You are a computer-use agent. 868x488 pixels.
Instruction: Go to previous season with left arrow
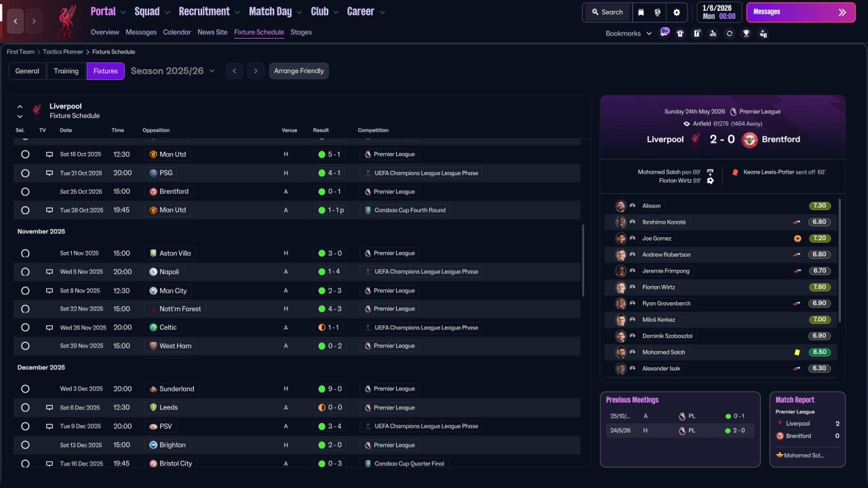[x=234, y=71]
